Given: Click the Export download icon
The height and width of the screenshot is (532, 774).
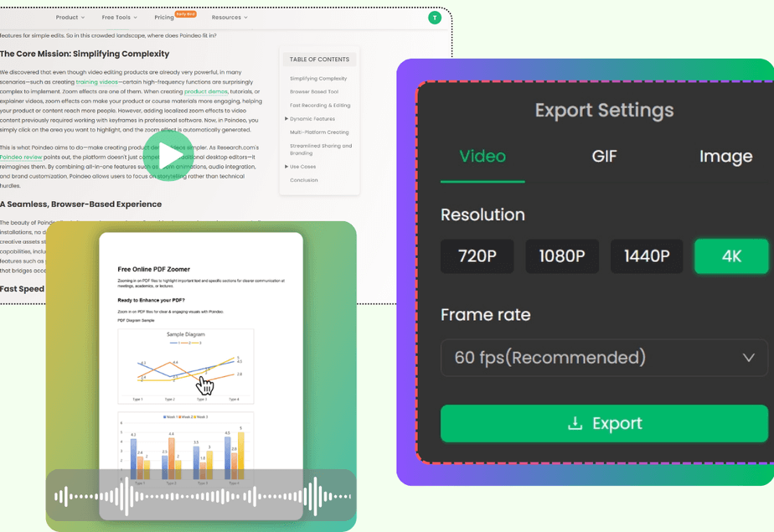Looking at the screenshot, I should (575, 423).
